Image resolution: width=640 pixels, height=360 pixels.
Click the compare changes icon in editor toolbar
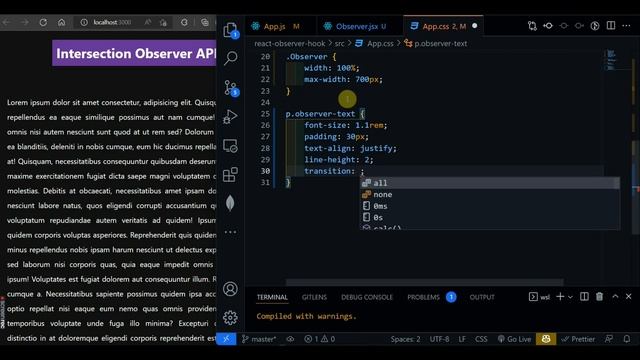point(532,26)
